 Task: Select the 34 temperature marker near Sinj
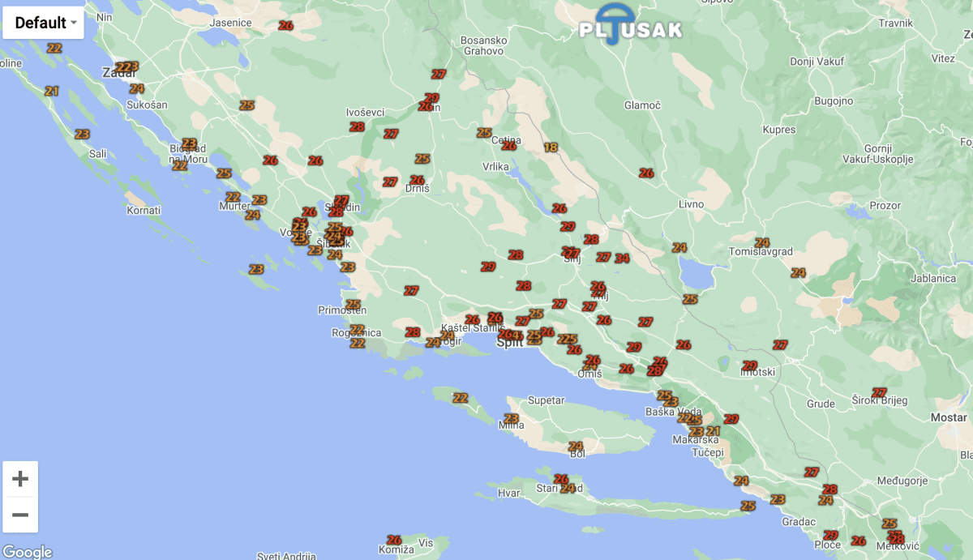(x=622, y=259)
